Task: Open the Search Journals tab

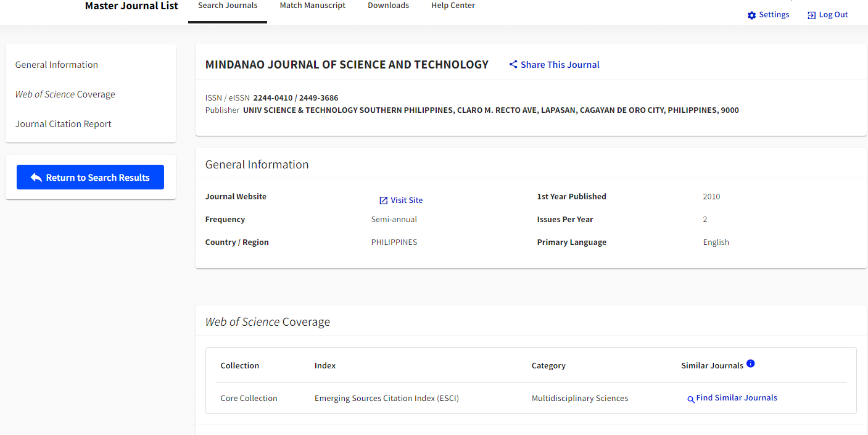Action: click(228, 6)
